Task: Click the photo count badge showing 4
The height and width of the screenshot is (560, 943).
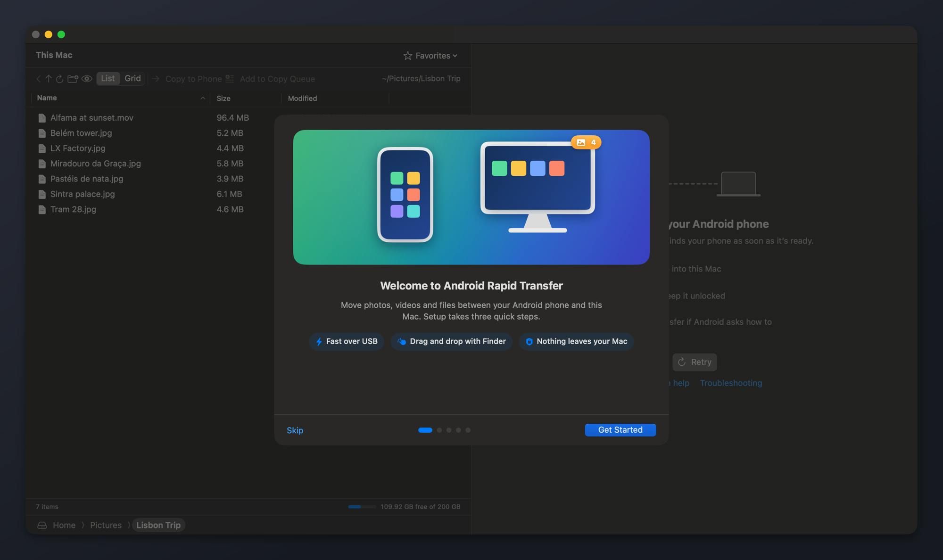Action: click(586, 142)
